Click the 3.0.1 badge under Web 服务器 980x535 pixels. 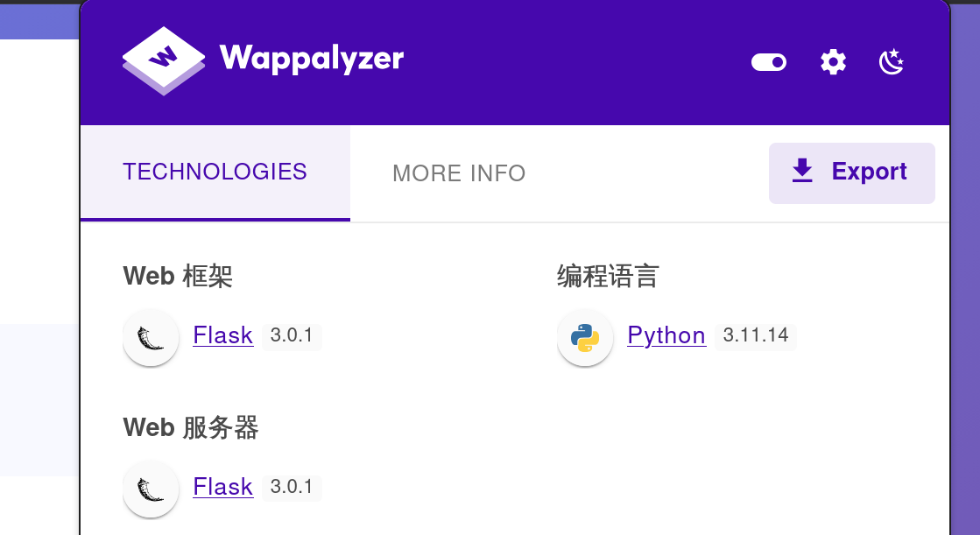(x=292, y=487)
